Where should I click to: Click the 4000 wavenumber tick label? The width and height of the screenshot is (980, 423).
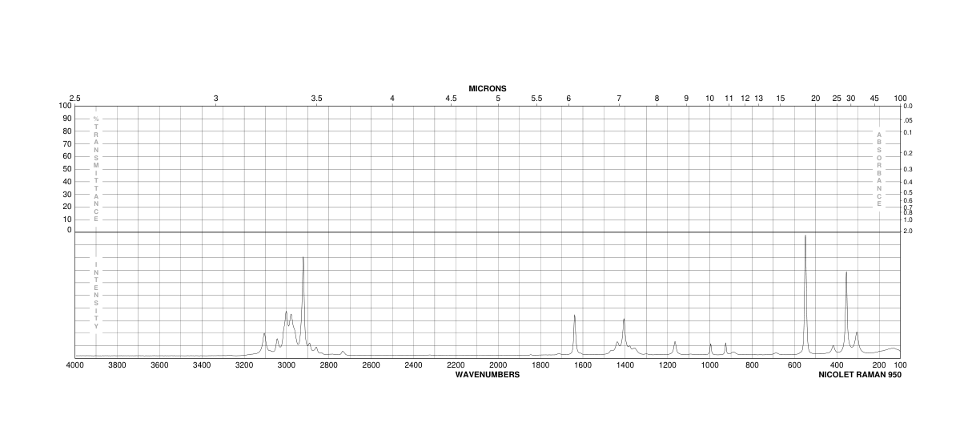(x=75, y=366)
